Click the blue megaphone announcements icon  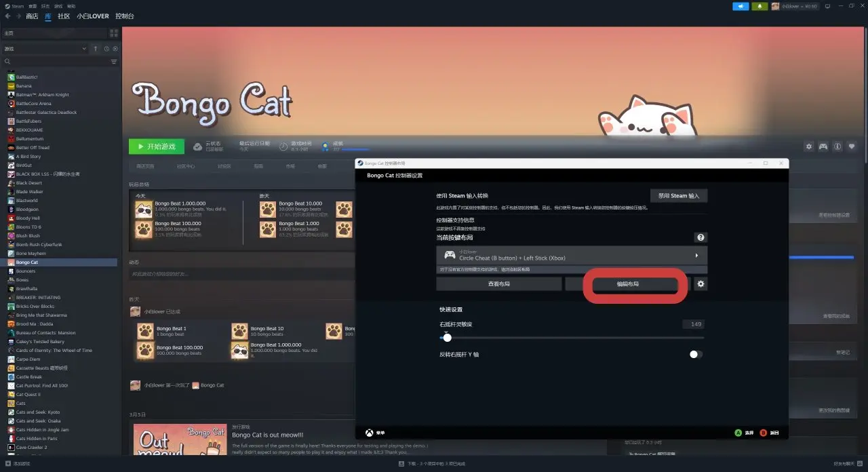pyautogui.click(x=741, y=6)
